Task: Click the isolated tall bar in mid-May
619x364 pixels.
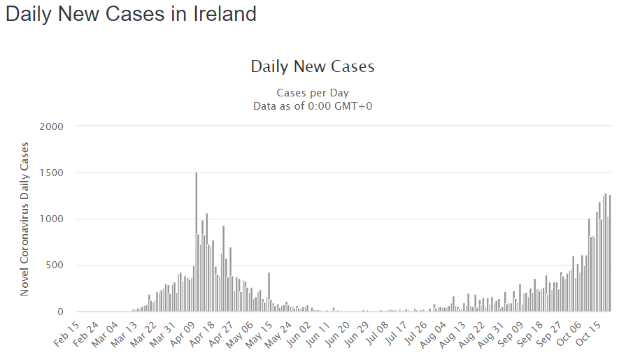Action: (x=269, y=293)
